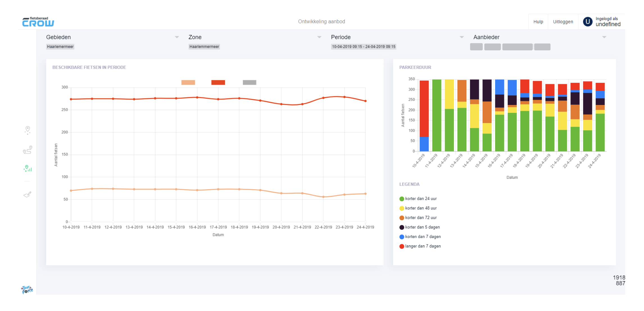Toggle the grey line series legend
Viewport: 644px width, 311px height.
[249, 82]
